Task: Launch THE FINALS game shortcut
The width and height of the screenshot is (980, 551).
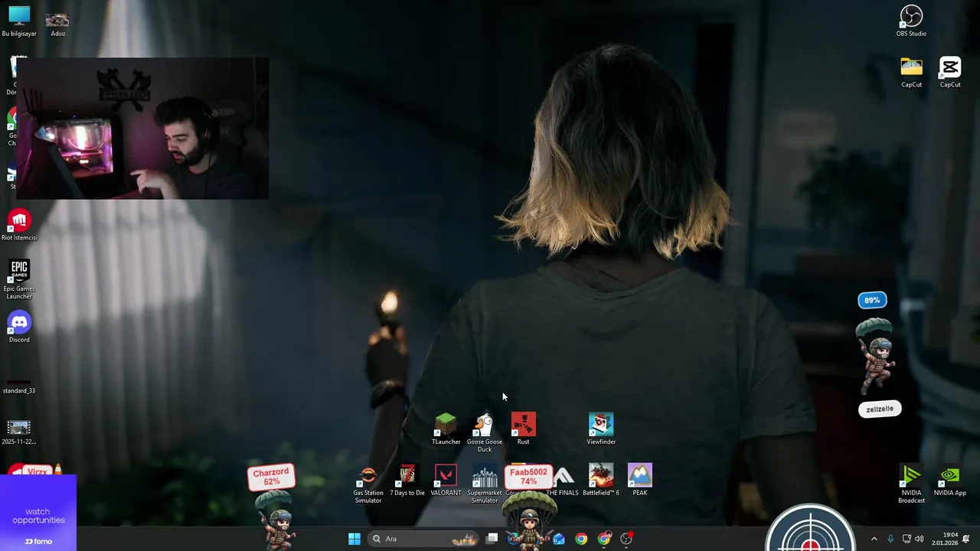Action: (563, 480)
